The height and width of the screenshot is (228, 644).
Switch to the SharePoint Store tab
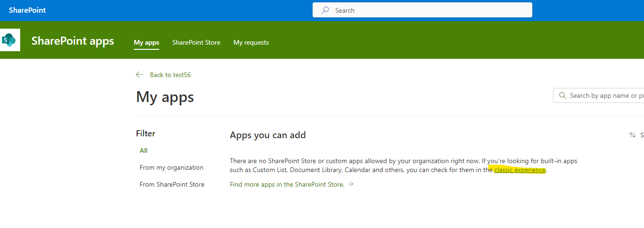196,42
